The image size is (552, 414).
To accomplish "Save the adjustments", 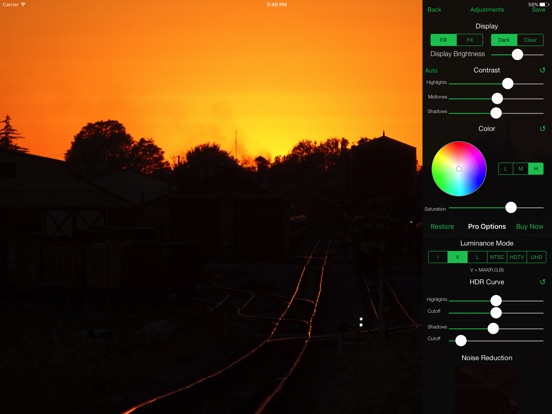I will pyautogui.click(x=538, y=10).
